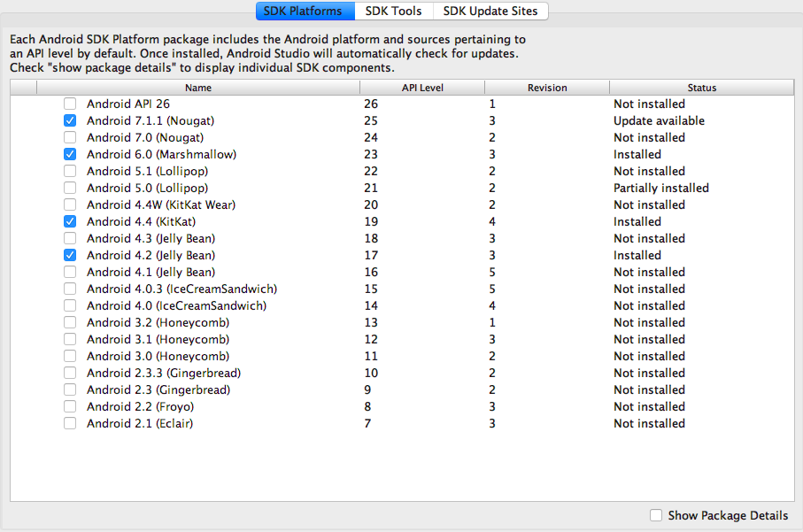Check Android 4.3 (Jelly Bean) checkbox
803x532 pixels.
[x=70, y=239]
